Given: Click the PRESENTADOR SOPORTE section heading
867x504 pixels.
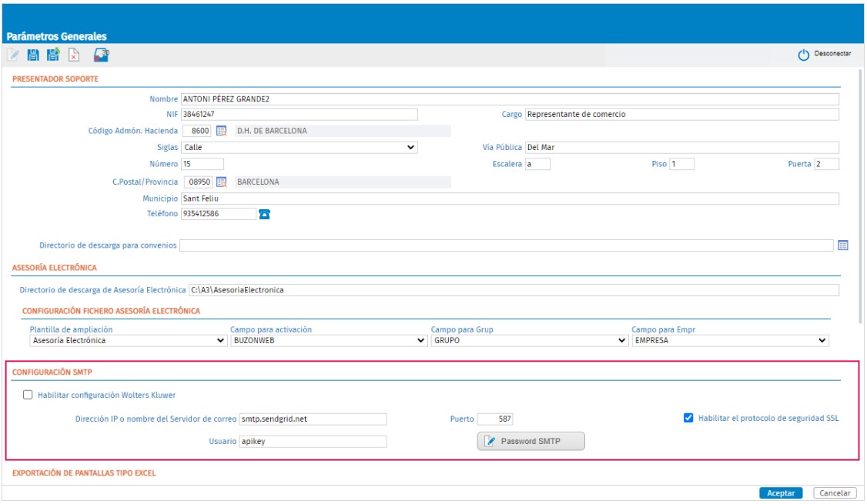Looking at the screenshot, I should tap(55, 79).
